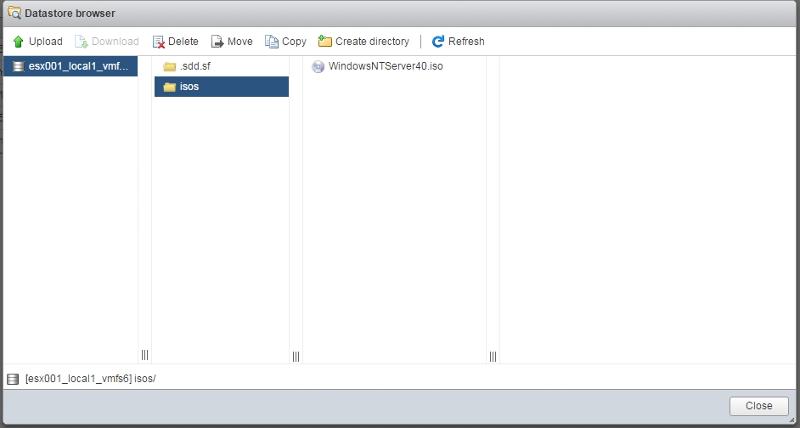
Task: Grab the second column resize handle
Action: [x=296, y=355]
